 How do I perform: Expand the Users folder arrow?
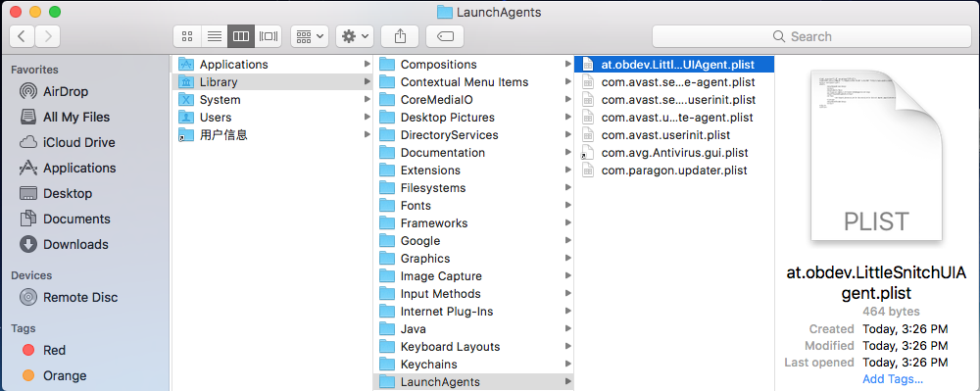click(x=367, y=117)
